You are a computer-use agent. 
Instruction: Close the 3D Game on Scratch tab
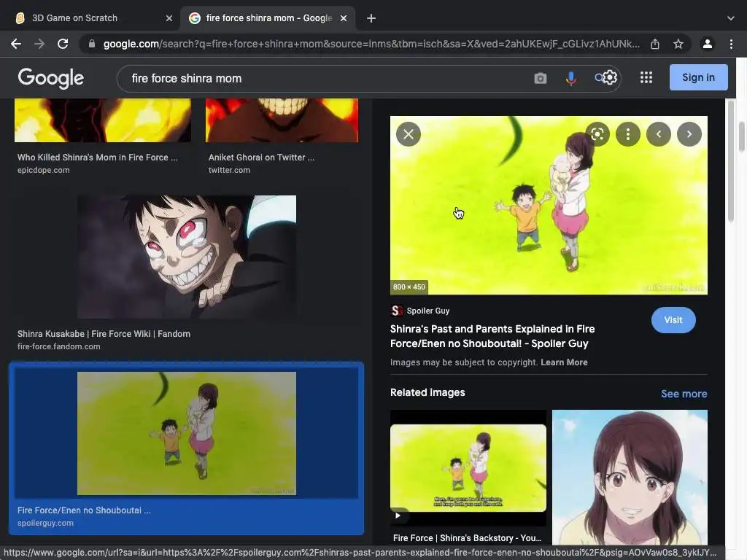169,18
